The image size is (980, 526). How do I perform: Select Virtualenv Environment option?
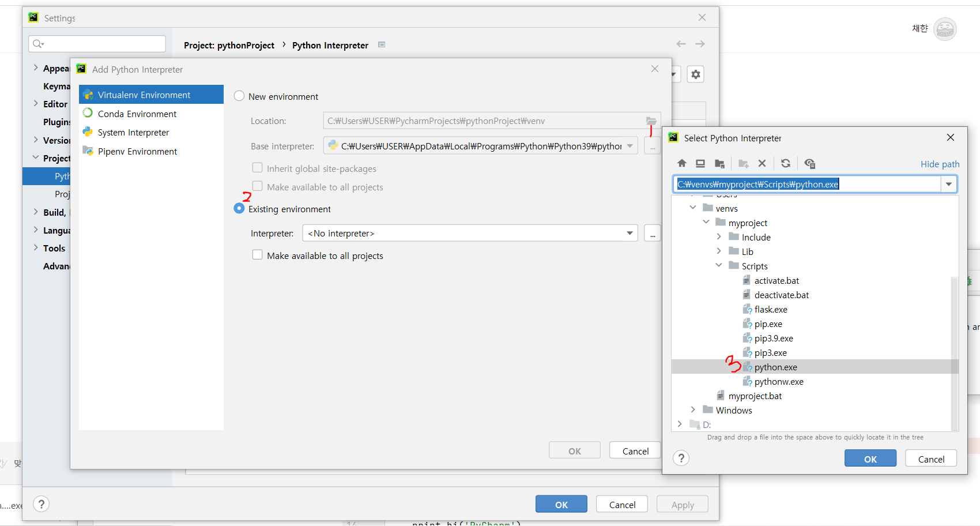151,95
